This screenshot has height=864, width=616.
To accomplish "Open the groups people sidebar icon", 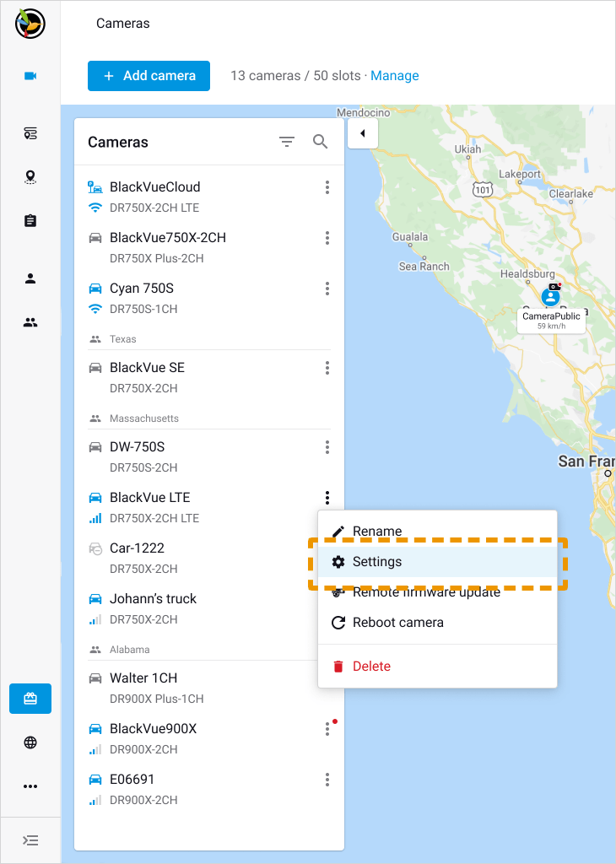I will pos(30,322).
